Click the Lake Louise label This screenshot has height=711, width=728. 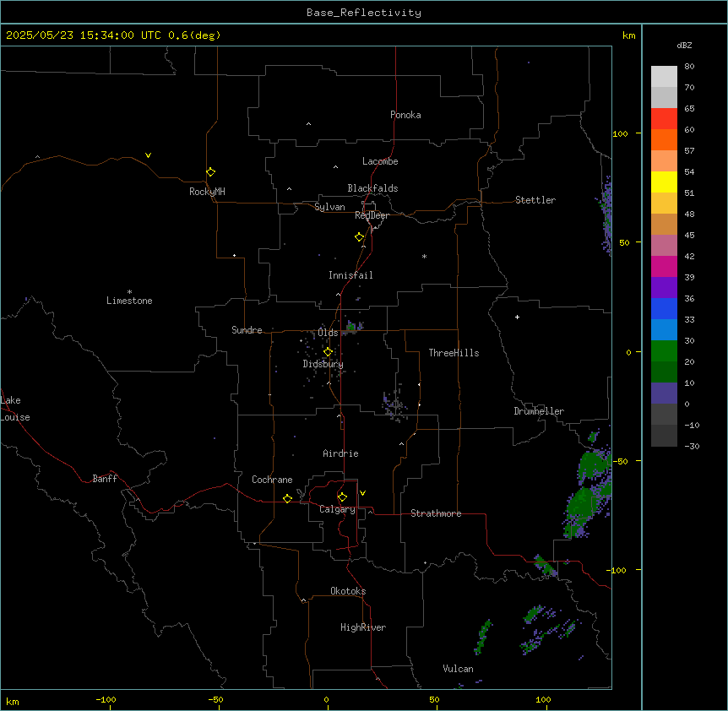tap(15, 409)
